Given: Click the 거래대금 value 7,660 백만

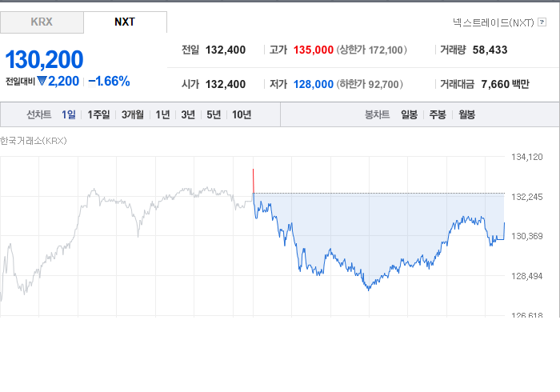Looking at the screenshot, I should (505, 84).
